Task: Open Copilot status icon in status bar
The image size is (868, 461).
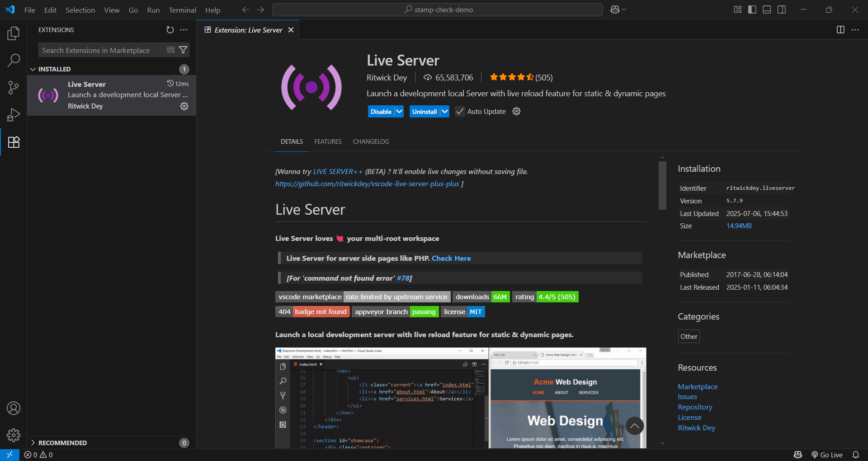Action: click(798, 455)
